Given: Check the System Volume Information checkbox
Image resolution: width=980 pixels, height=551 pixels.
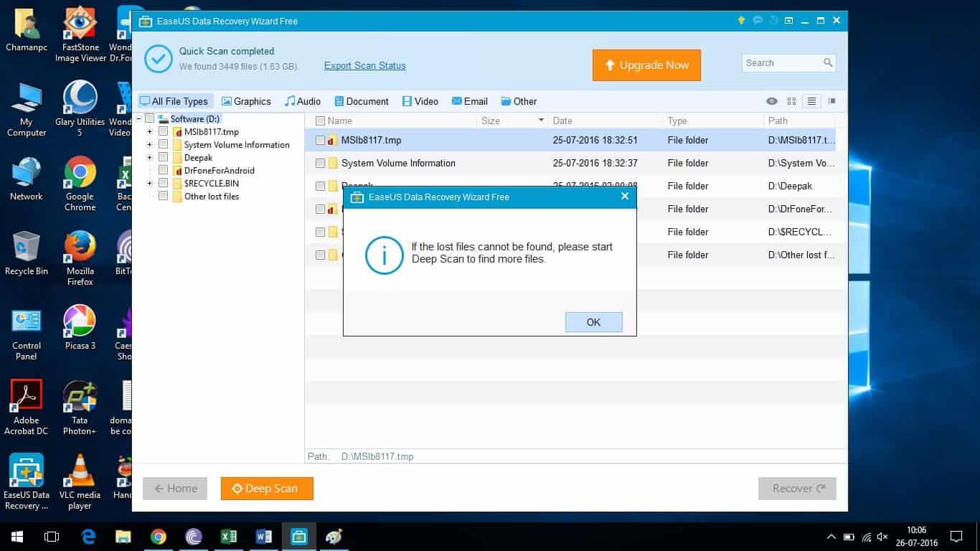Looking at the screenshot, I should 320,163.
